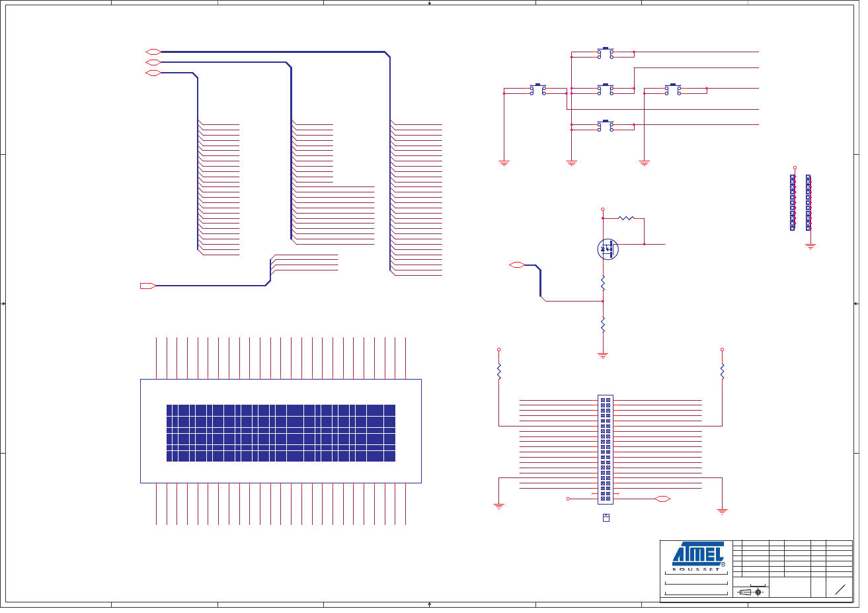
Task: Click the ground symbol below the small pin headers
Action: coord(810,246)
